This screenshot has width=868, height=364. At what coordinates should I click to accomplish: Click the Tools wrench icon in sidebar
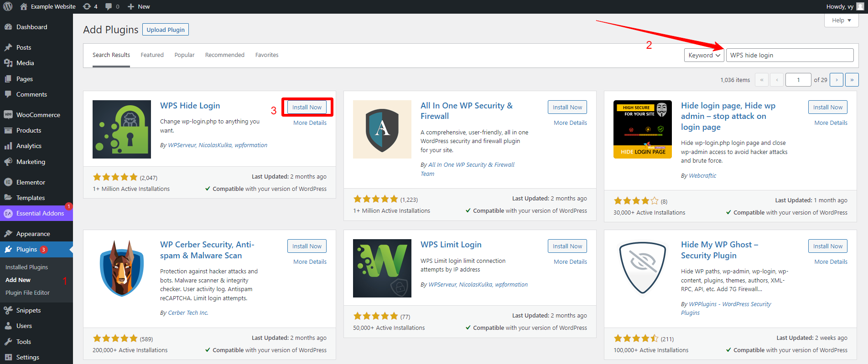coord(8,342)
